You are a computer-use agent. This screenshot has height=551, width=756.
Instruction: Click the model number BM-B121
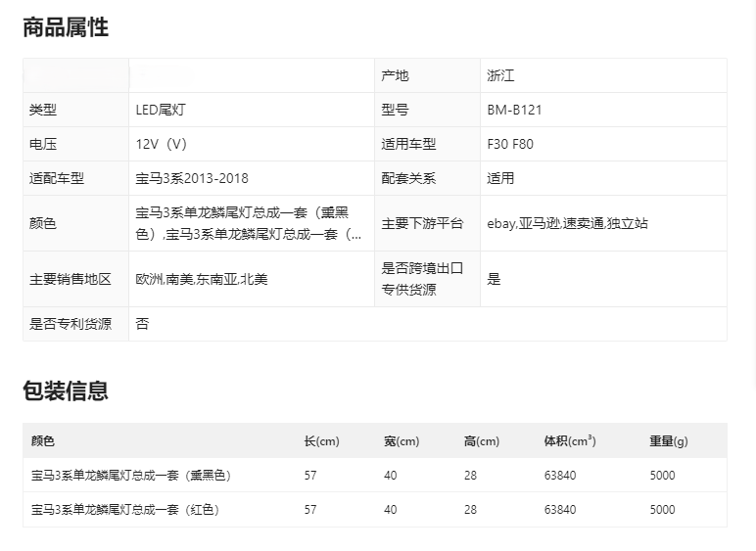[514, 110]
